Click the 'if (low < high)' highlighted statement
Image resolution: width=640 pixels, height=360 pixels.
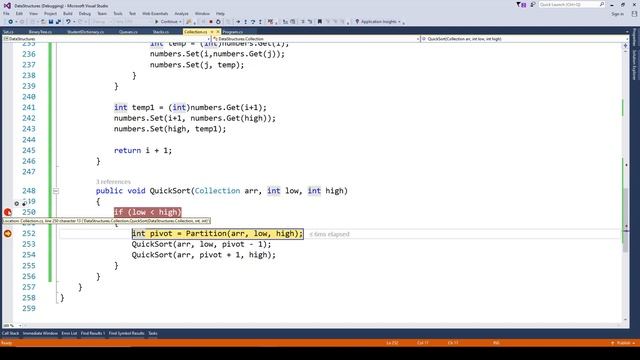(147, 212)
